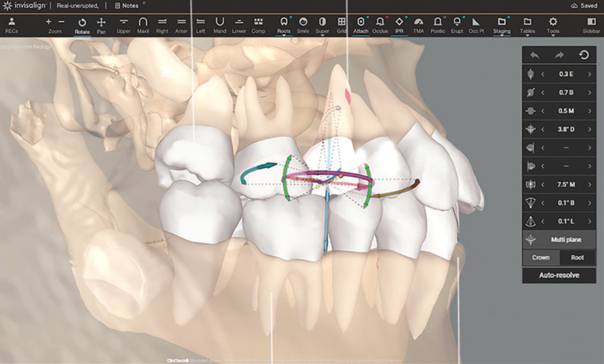Toggle the Occlus contacts display
Image resolution: width=604 pixels, height=364 pixels.
click(380, 25)
